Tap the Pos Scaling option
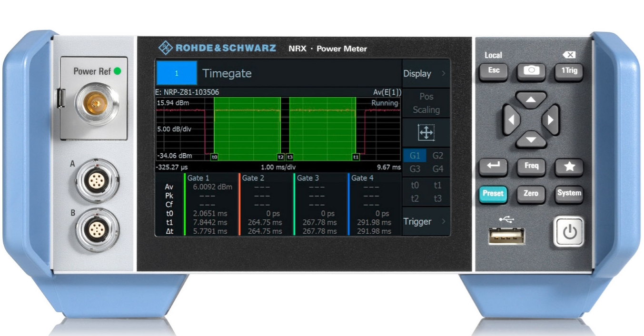The height and width of the screenshot is (336, 644). coord(426,103)
